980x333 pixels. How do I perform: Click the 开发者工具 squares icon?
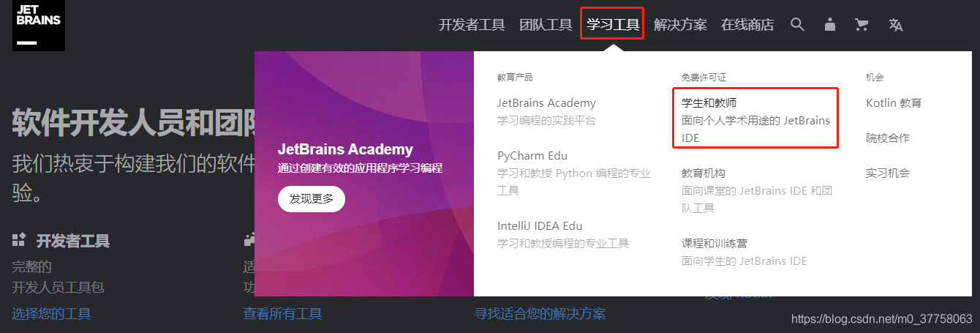[x=19, y=239]
